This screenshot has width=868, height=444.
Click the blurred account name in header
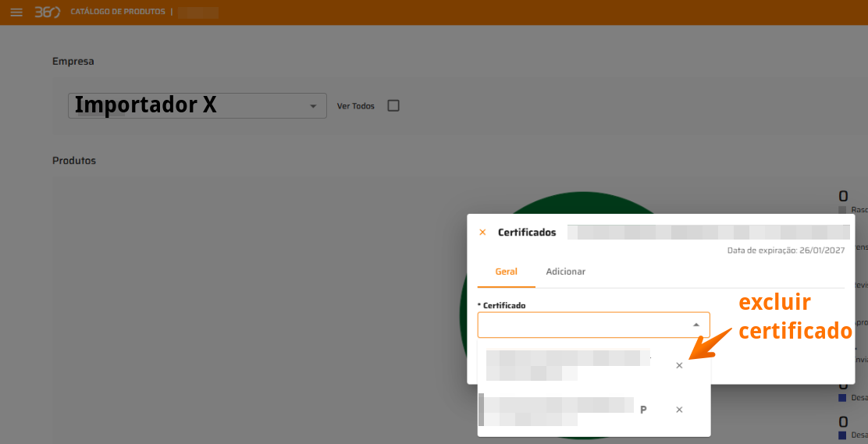click(198, 12)
